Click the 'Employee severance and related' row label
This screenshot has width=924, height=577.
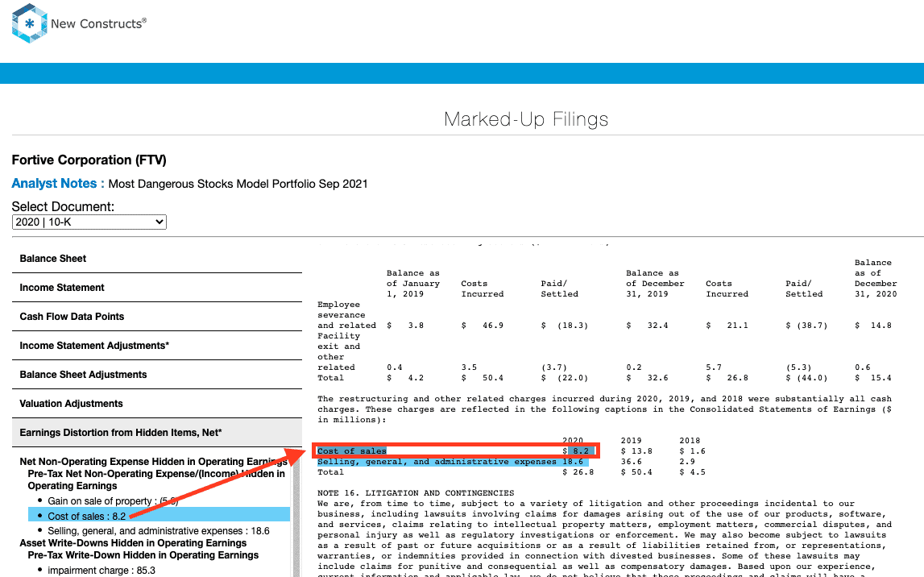click(x=346, y=315)
